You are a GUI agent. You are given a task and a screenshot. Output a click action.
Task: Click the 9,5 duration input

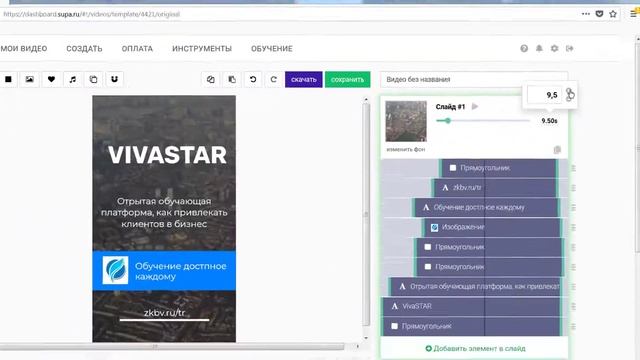tap(544, 95)
